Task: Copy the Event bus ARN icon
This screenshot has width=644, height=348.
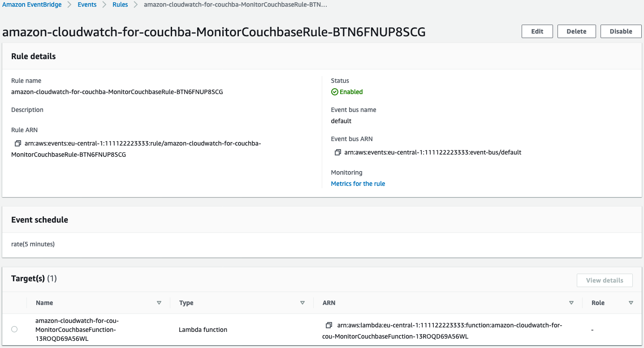Action: click(338, 152)
